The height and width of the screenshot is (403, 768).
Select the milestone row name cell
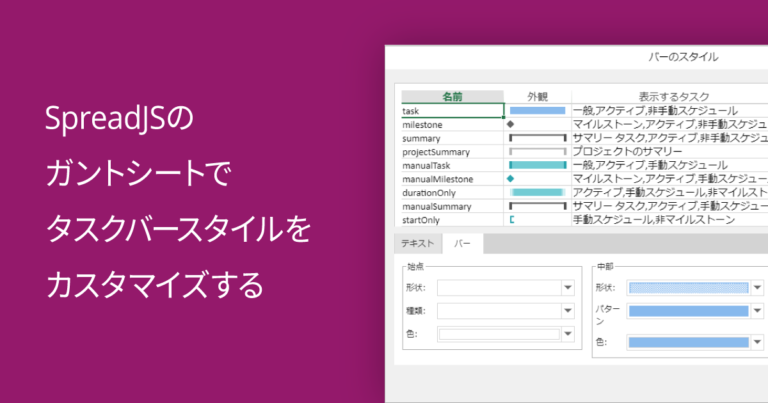click(x=453, y=124)
